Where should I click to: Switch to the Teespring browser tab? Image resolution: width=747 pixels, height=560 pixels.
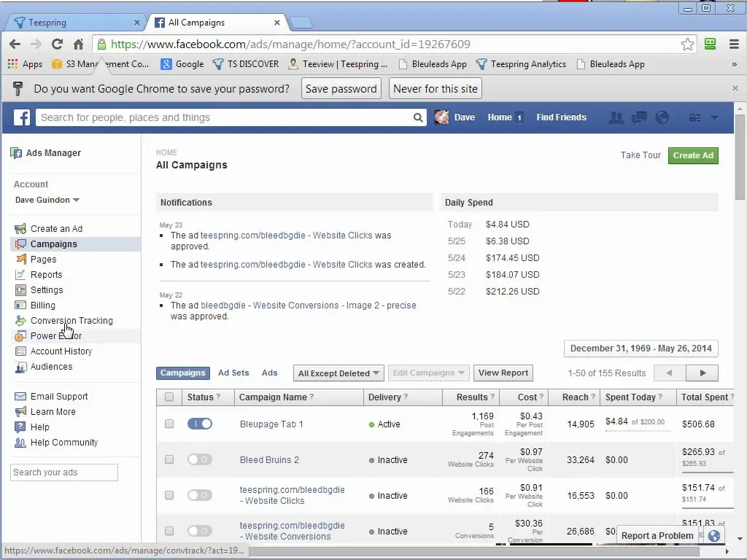[76, 23]
